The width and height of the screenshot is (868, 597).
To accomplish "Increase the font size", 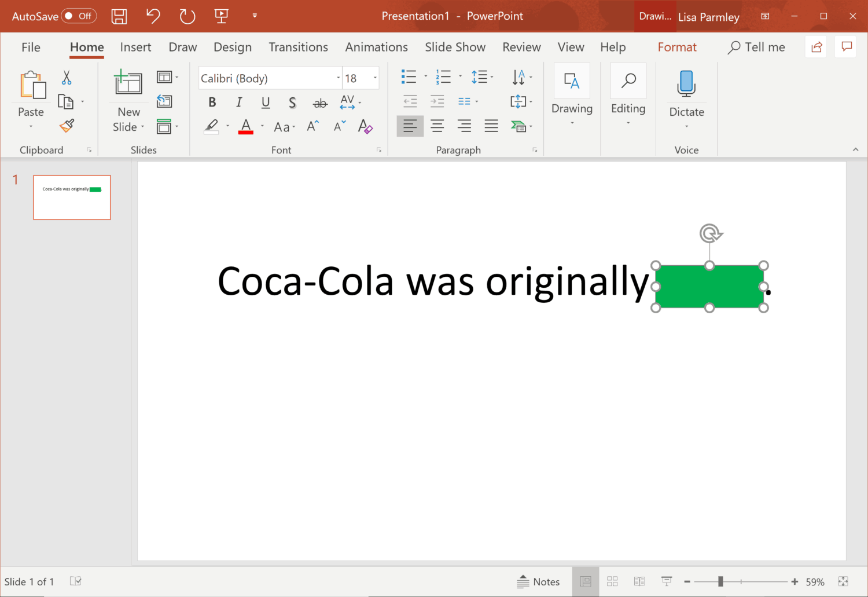I will click(x=312, y=126).
